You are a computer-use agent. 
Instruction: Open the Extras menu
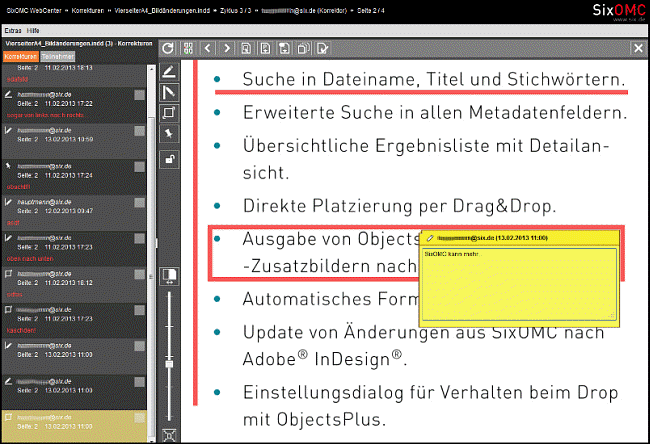pyautogui.click(x=13, y=31)
